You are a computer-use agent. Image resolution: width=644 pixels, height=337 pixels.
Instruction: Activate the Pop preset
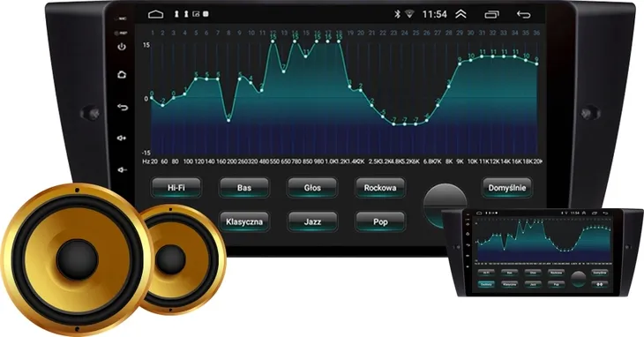(380, 221)
